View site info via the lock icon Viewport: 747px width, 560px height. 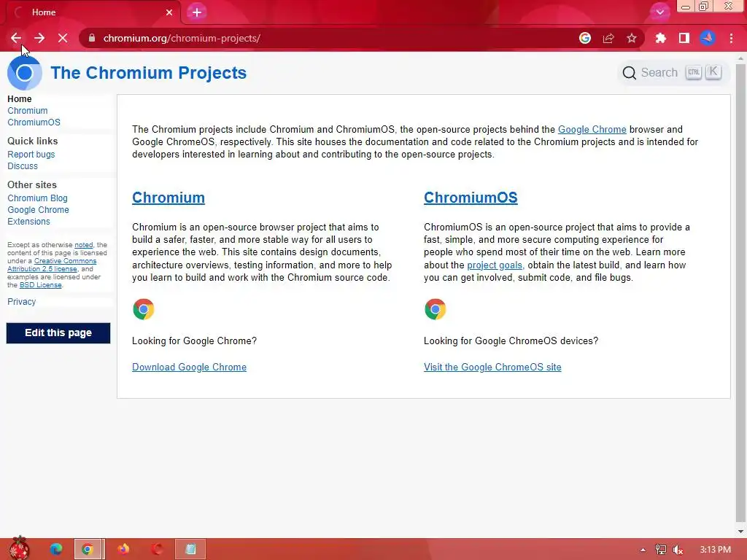pyautogui.click(x=91, y=38)
